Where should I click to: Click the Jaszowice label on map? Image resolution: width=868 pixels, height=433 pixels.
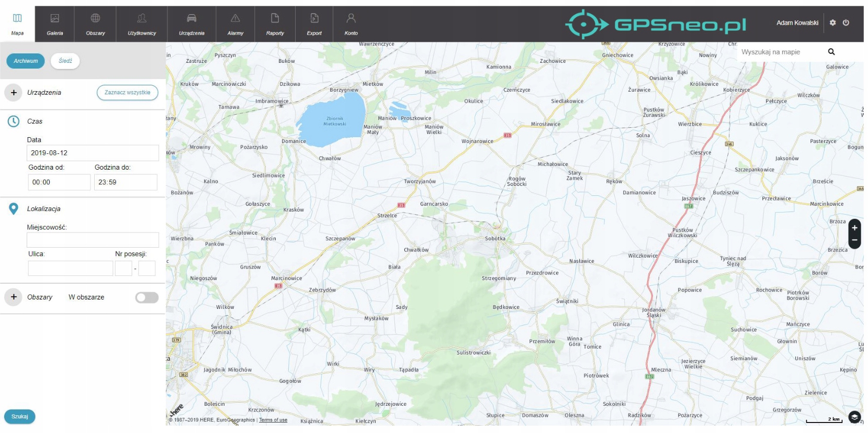point(693,199)
